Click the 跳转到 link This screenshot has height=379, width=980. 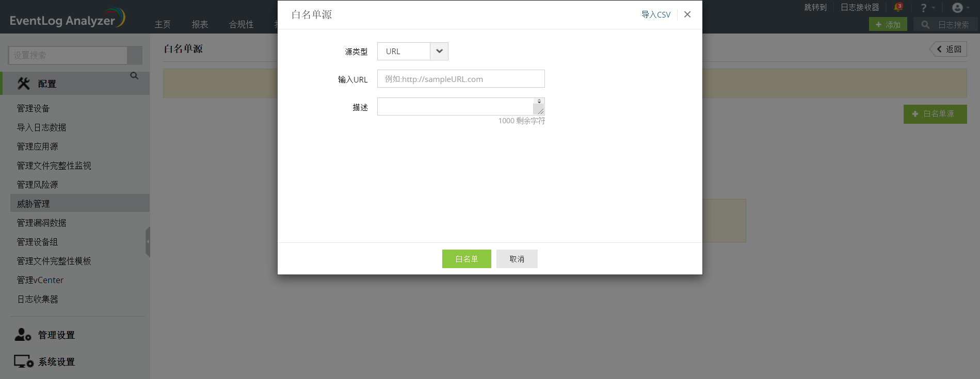point(815,7)
